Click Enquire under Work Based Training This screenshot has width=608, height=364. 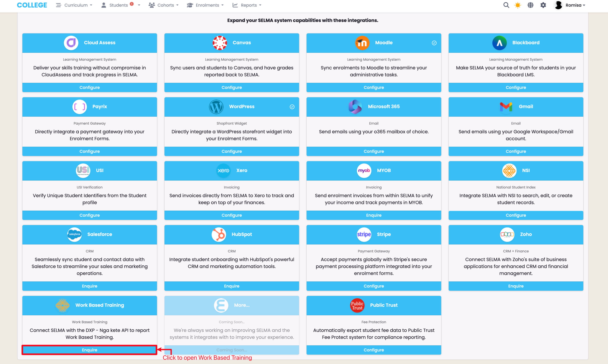(x=90, y=350)
